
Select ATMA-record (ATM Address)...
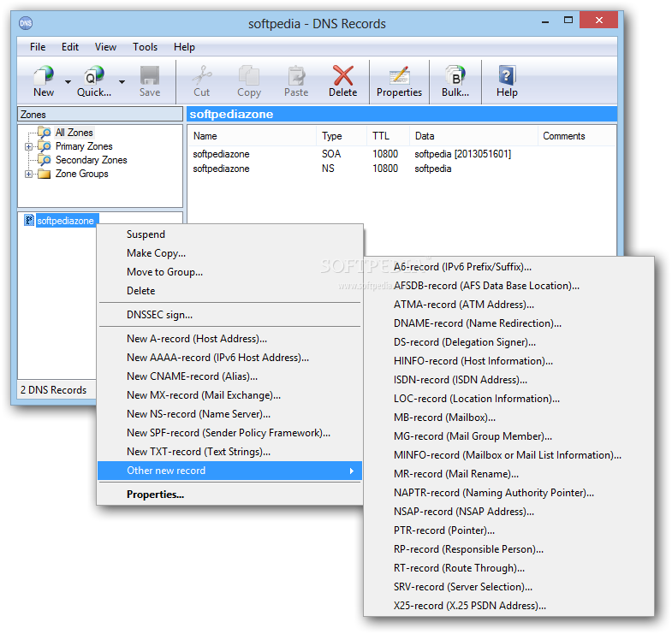[508, 305]
